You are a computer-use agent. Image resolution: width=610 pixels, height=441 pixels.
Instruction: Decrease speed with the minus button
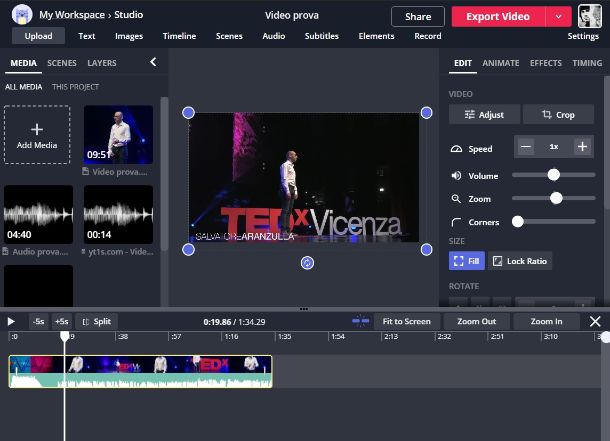[526, 147]
